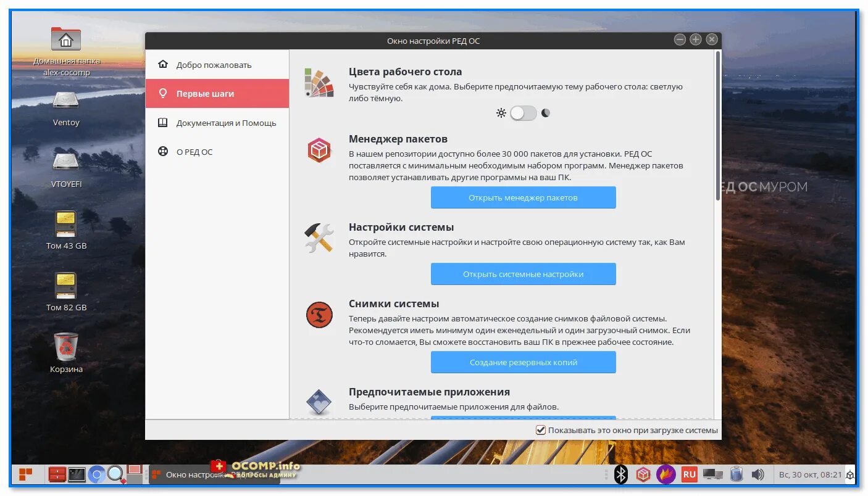Click the Timeshift Снимки системы icon
Image resolution: width=868 pixels, height=496 pixels.
coord(319,315)
